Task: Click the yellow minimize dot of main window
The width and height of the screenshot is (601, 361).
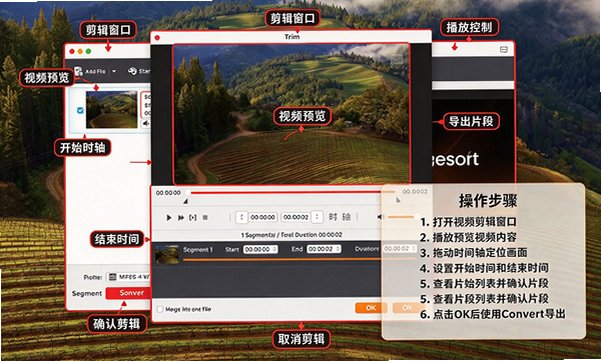Action: [x=80, y=51]
